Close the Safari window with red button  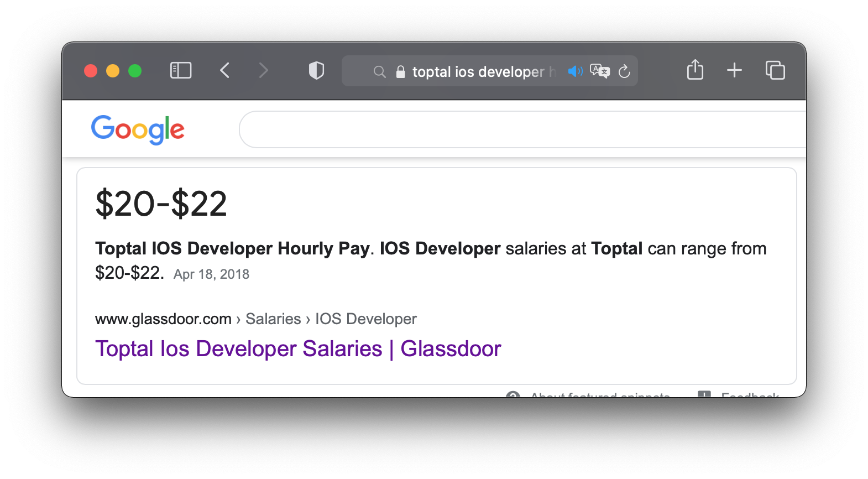(91, 71)
